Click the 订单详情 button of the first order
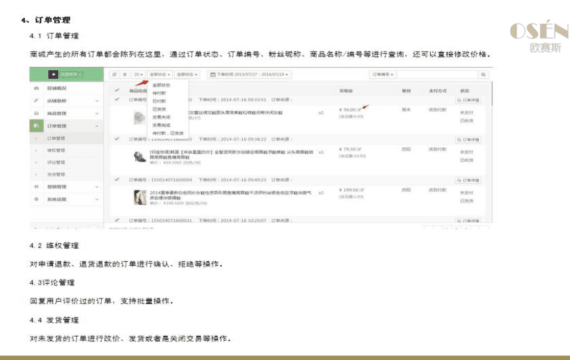The height and width of the screenshot is (360, 570). click(468, 100)
